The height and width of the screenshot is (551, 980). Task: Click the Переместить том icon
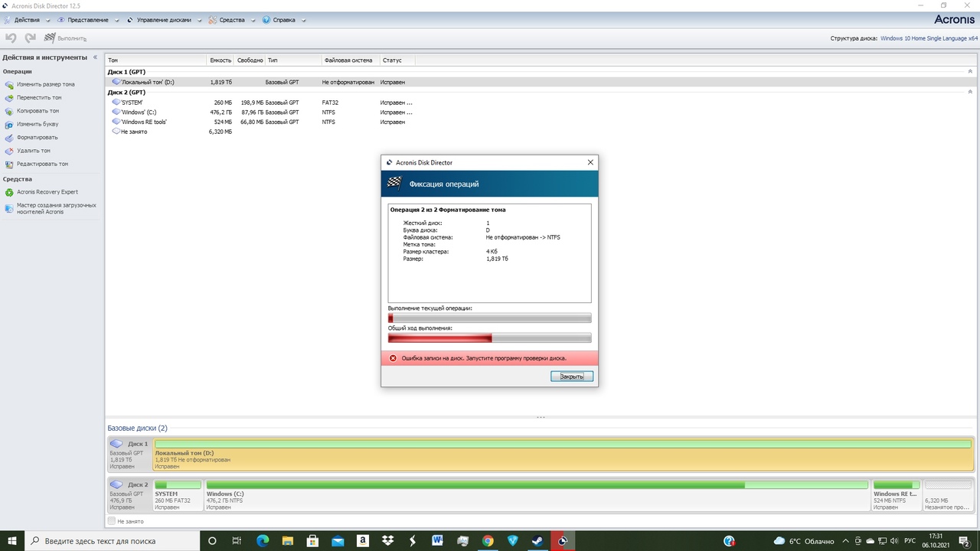[x=9, y=98]
